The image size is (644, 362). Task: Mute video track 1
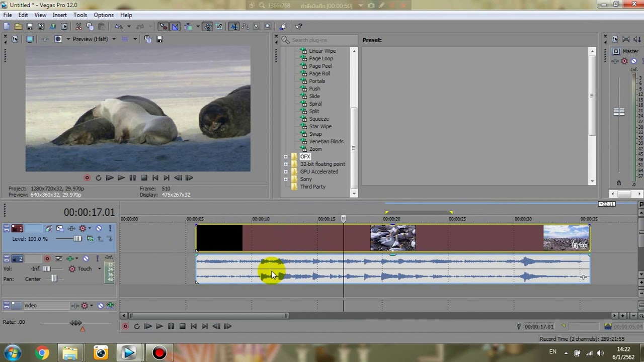(x=99, y=229)
